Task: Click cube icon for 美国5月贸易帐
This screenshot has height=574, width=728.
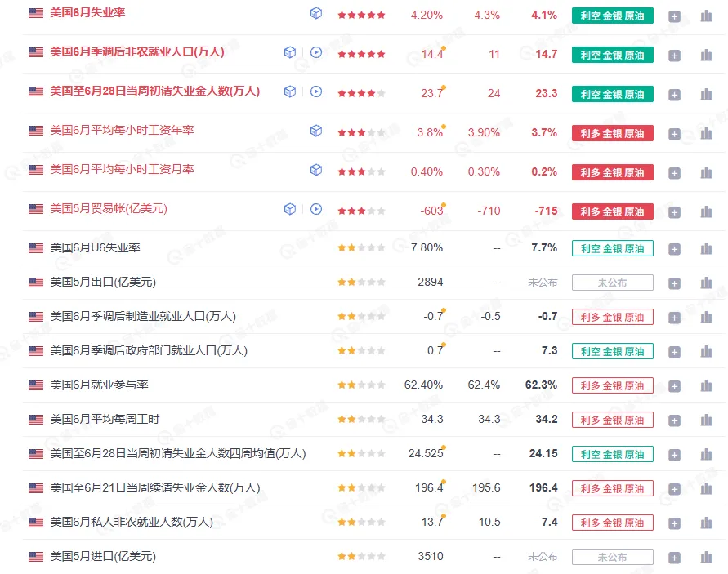Action: click(x=290, y=209)
